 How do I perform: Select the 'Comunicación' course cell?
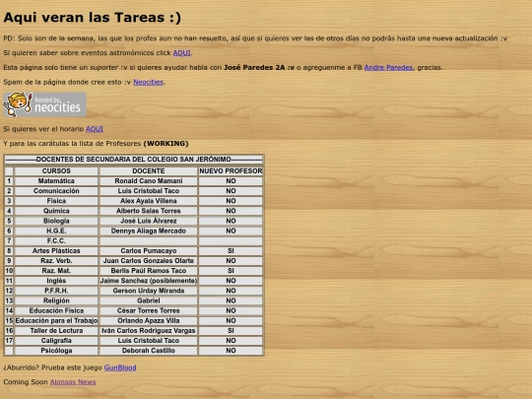[56, 191]
